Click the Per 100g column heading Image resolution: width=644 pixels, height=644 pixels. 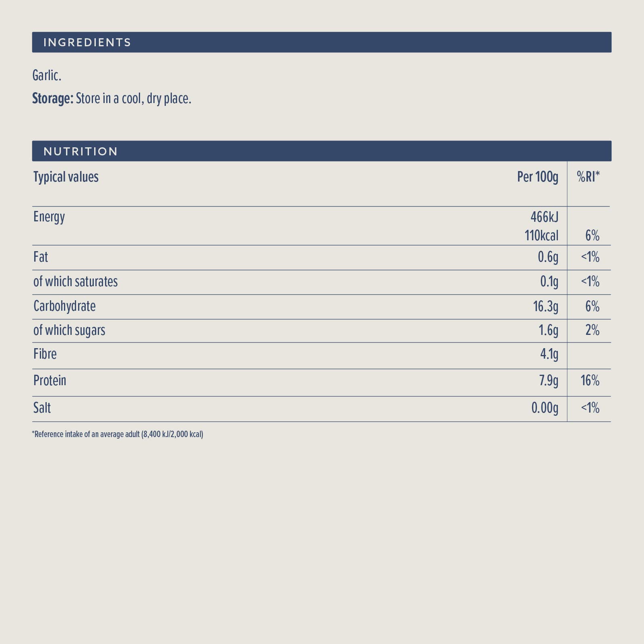click(x=537, y=177)
